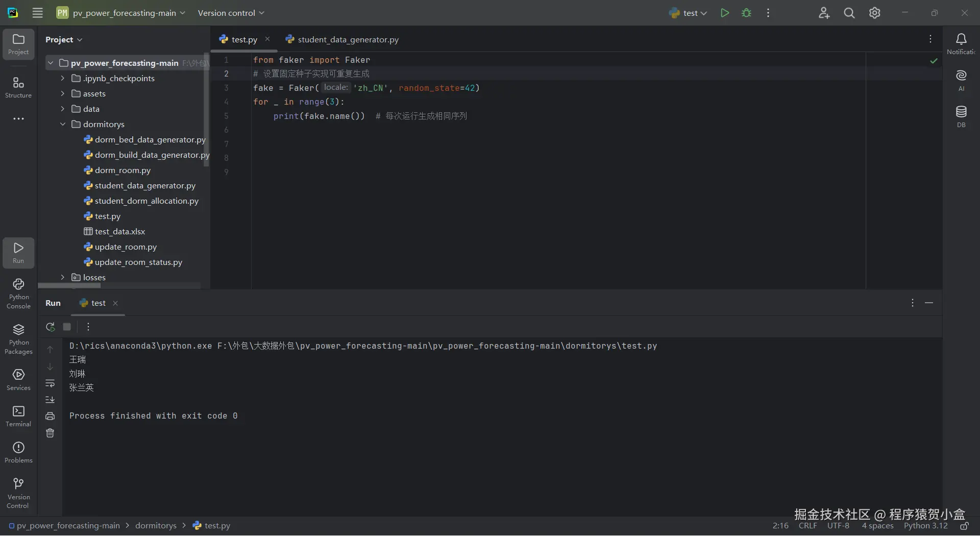Toggle soft-wrap in the run console
The width and height of the screenshot is (980, 536).
pyautogui.click(x=50, y=383)
